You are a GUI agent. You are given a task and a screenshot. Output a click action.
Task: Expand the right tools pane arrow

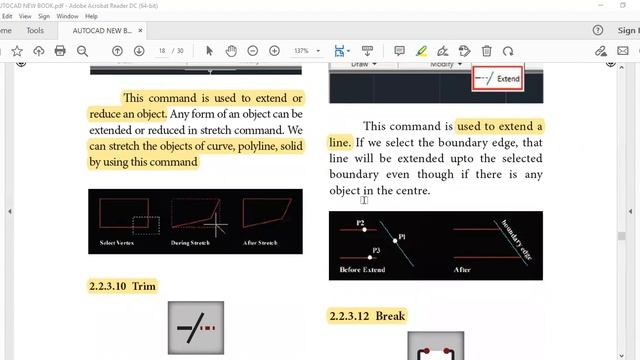coord(630,211)
